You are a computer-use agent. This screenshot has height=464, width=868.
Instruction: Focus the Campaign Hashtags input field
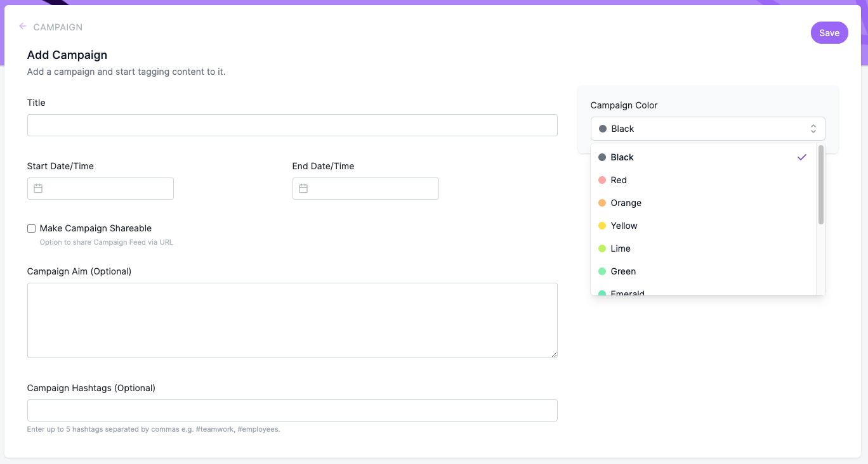tap(292, 410)
